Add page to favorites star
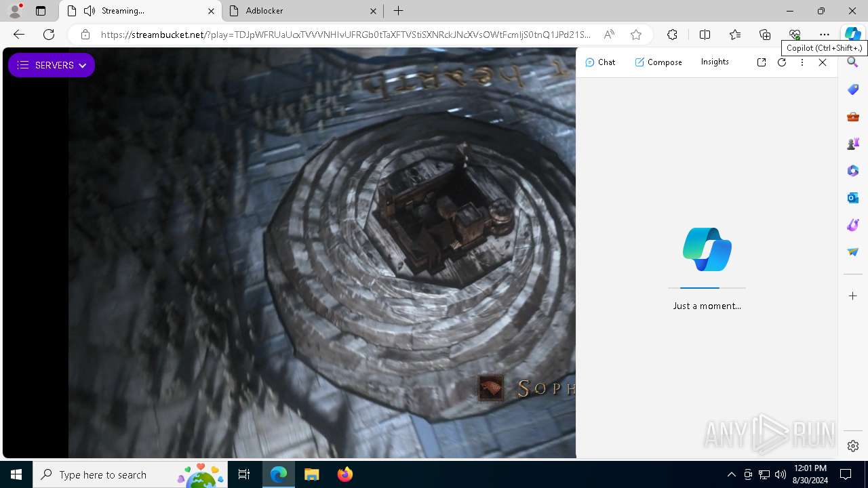 (x=635, y=35)
